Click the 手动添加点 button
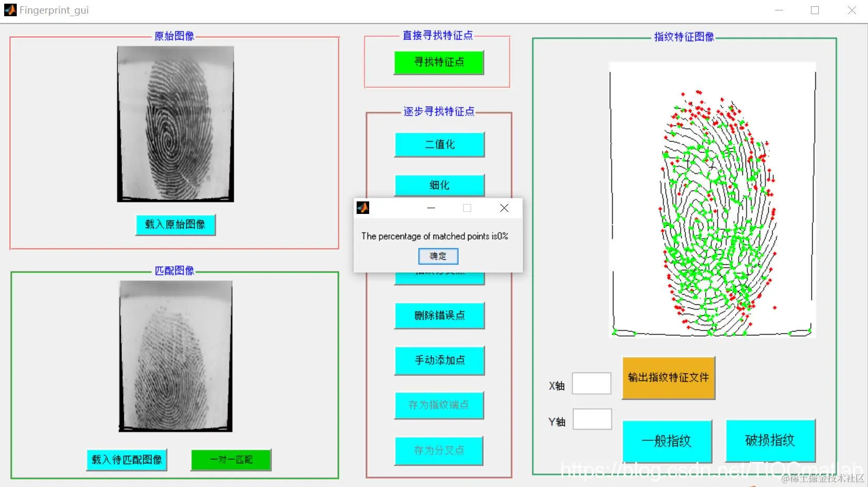The width and height of the screenshot is (868, 487). click(439, 360)
